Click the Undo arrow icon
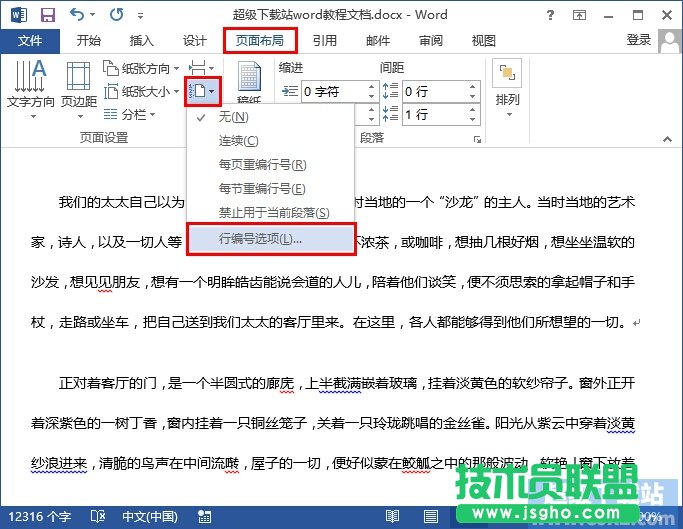The image size is (683, 529). pyautogui.click(x=79, y=15)
